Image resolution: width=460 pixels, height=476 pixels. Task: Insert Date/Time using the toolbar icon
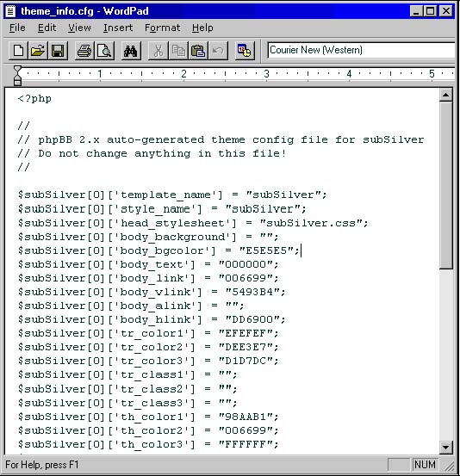click(245, 51)
